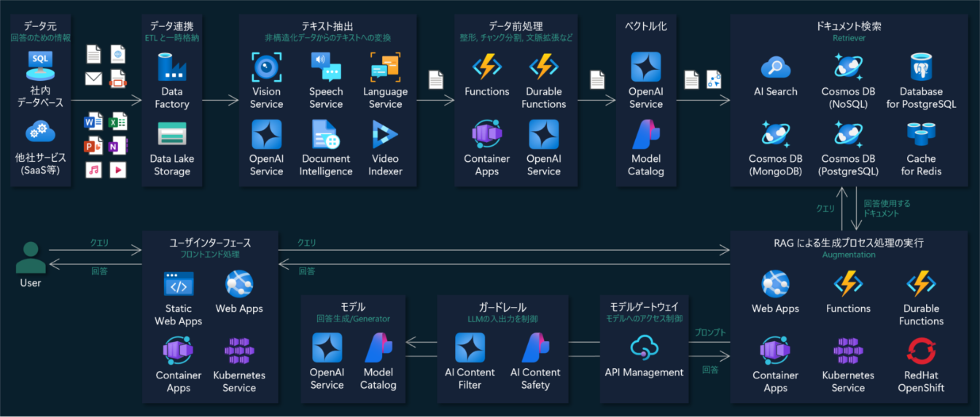Select the Cosmos DB (MongoDB) icon
This screenshot has height=417, width=980.
776,134
